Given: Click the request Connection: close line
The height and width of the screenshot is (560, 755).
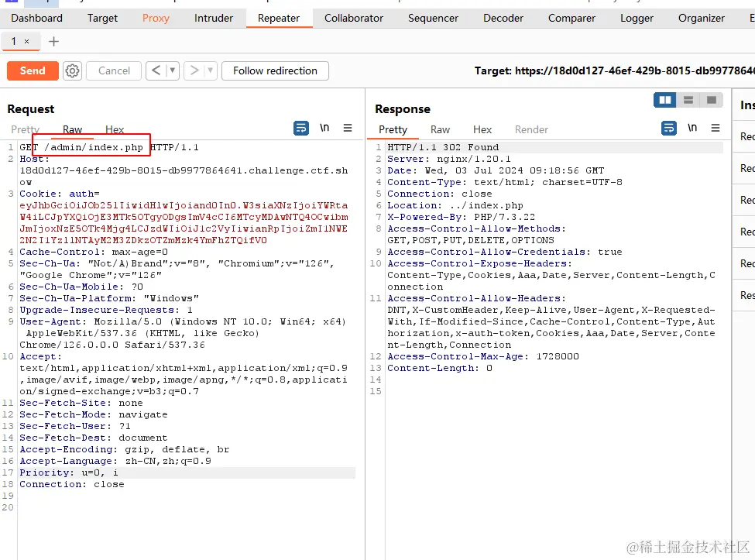Looking at the screenshot, I should (72, 484).
